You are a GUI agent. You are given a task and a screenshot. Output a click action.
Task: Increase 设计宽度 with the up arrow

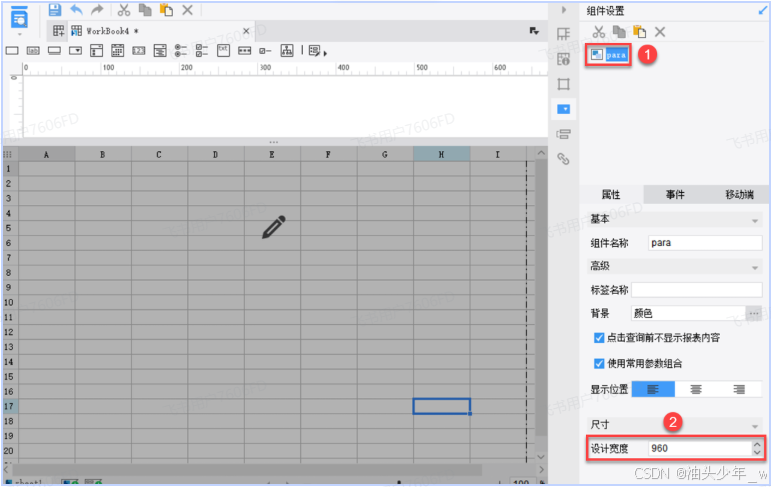(x=757, y=445)
